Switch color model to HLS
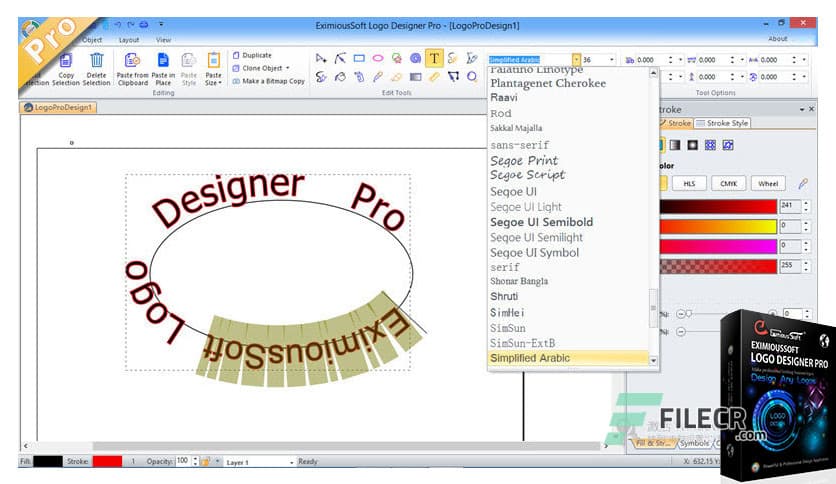The width and height of the screenshot is (836, 484). point(689,184)
